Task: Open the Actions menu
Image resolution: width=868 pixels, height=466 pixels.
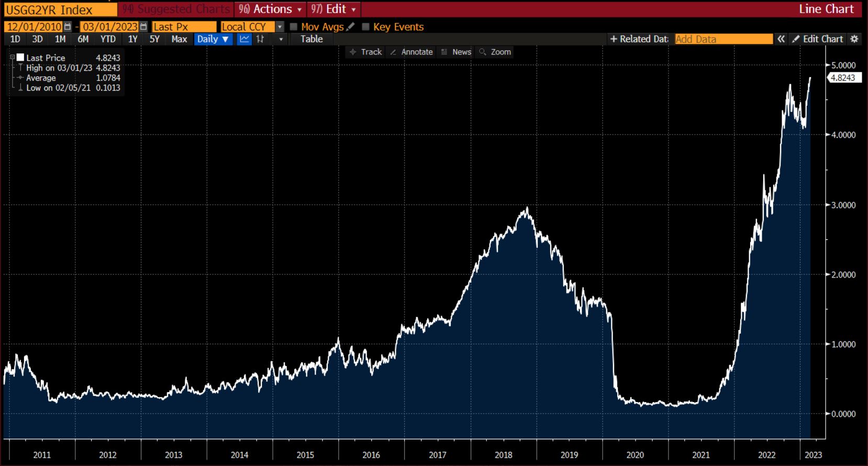Action: pos(270,9)
